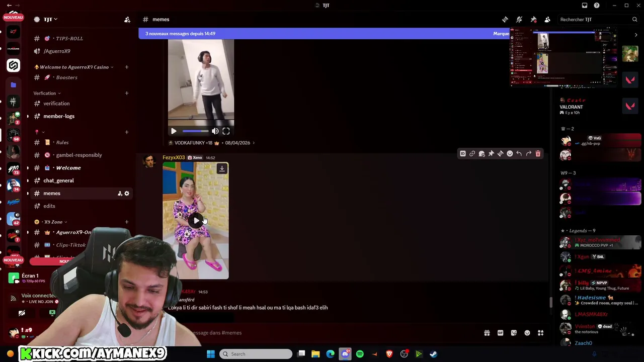Open the GIF picker
The height and width of the screenshot is (362, 644).
click(500, 333)
